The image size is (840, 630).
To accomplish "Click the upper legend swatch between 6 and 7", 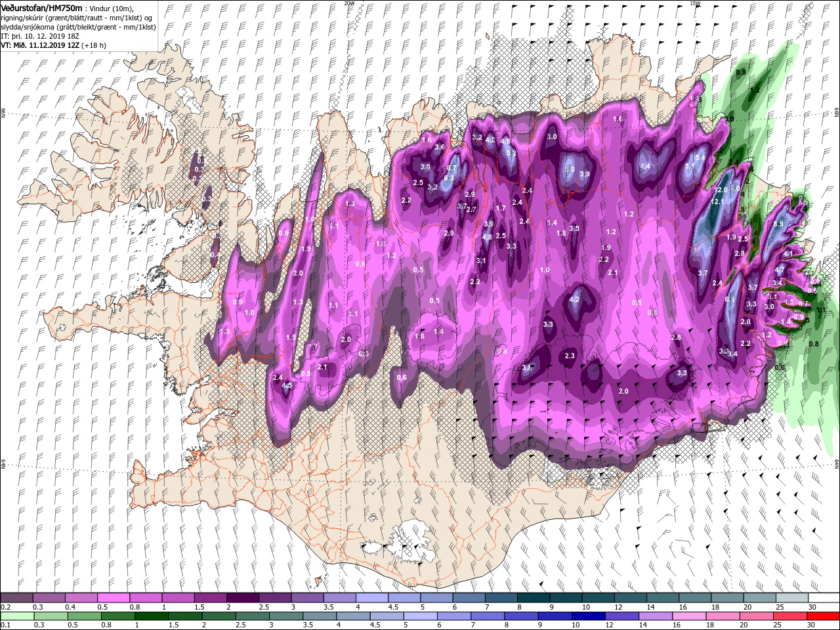I will pos(469,598).
